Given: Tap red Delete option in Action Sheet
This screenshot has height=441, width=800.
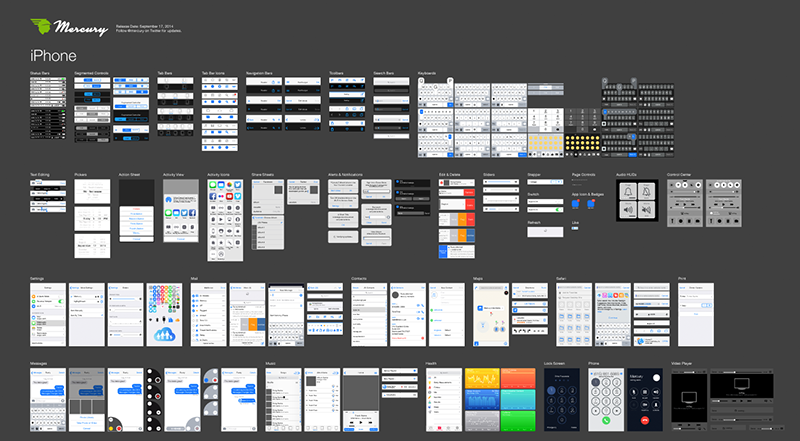Looking at the screenshot, I should [136, 209].
